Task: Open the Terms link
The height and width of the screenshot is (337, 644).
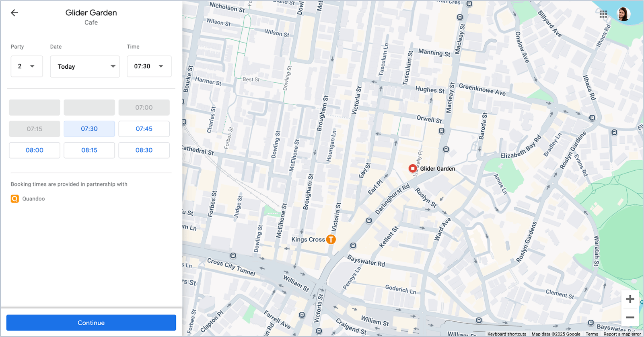Action: click(592, 334)
